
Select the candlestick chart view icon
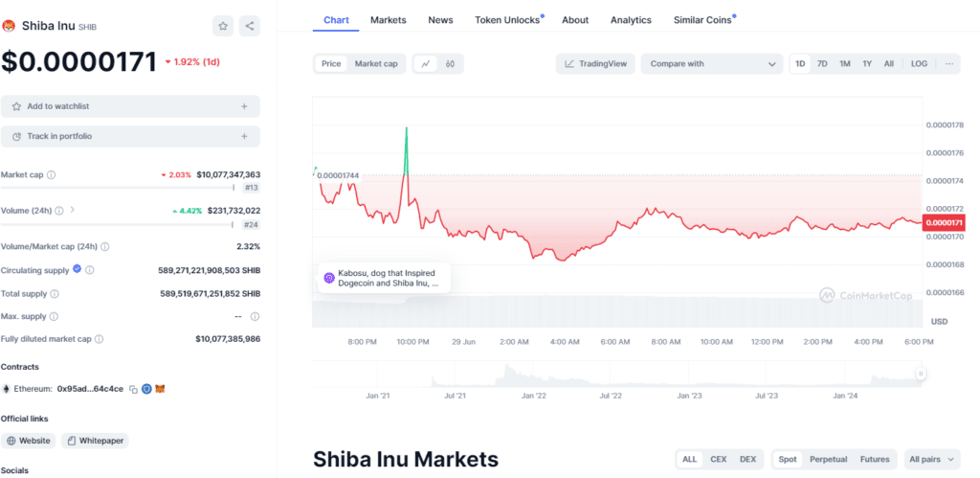(450, 64)
